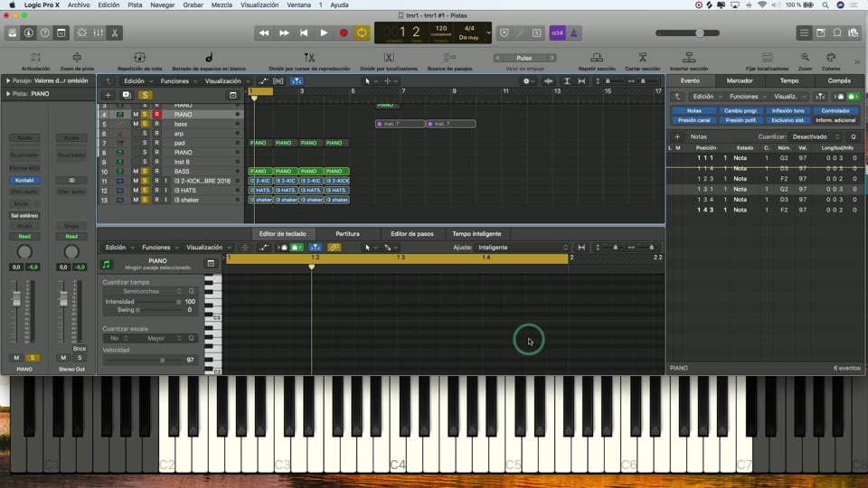Toggle the metronome button
The height and width of the screenshot is (488, 868).
[x=573, y=33]
